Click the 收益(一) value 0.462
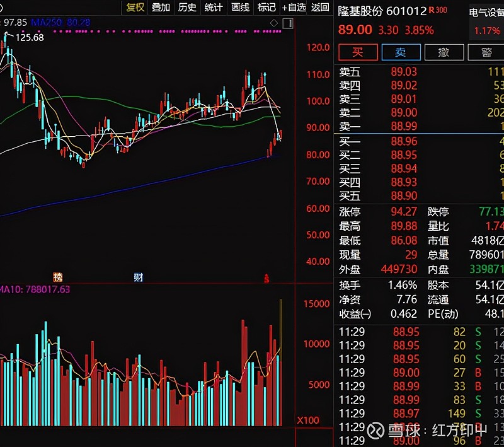Screen dimensions: 504x447 pos(404,313)
